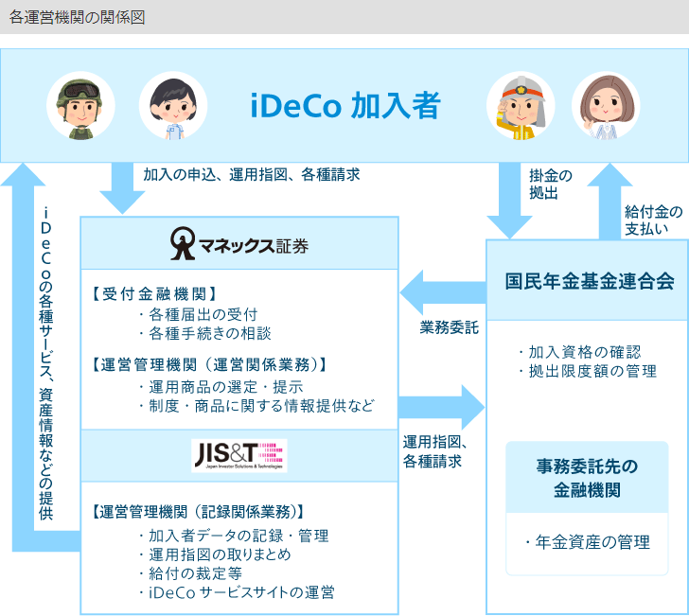Click the firefighter avatar saluting
The width and height of the screenshot is (689, 616).
[x=521, y=106]
